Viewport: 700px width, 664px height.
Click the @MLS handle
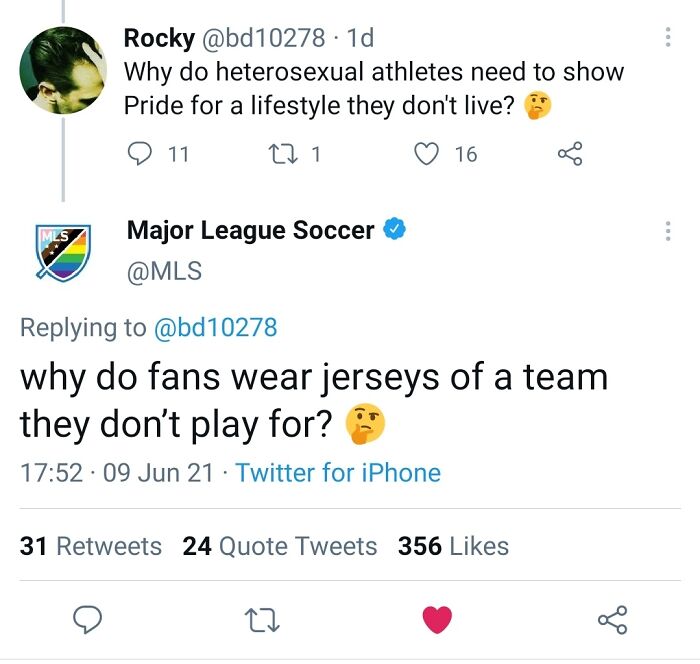point(164,270)
